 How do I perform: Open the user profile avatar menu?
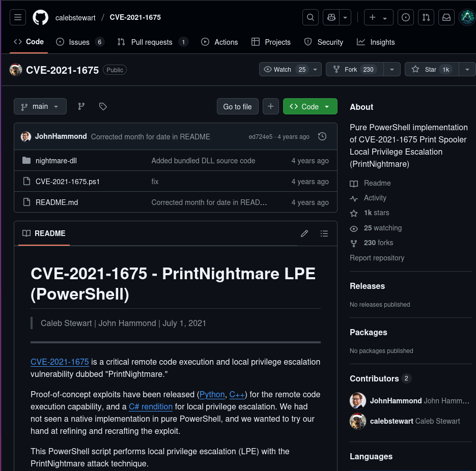tap(467, 17)
